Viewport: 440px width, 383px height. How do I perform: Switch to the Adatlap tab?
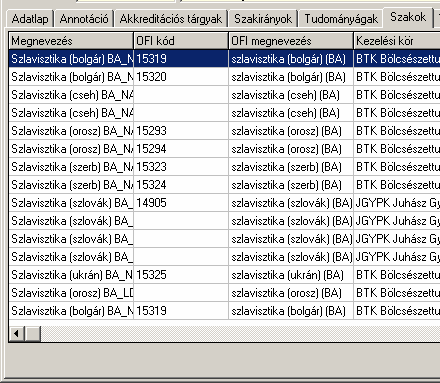tap(30, 19)
